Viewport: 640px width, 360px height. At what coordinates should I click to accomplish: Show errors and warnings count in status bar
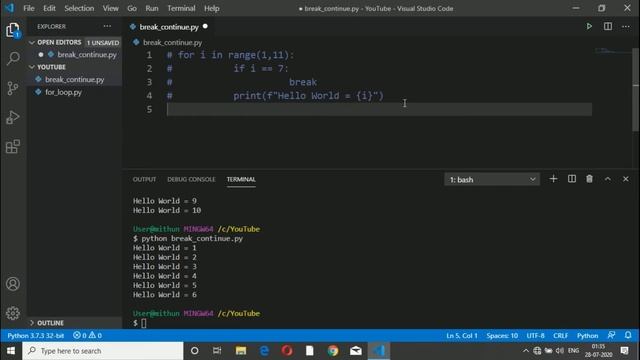[x=87, y=336]
